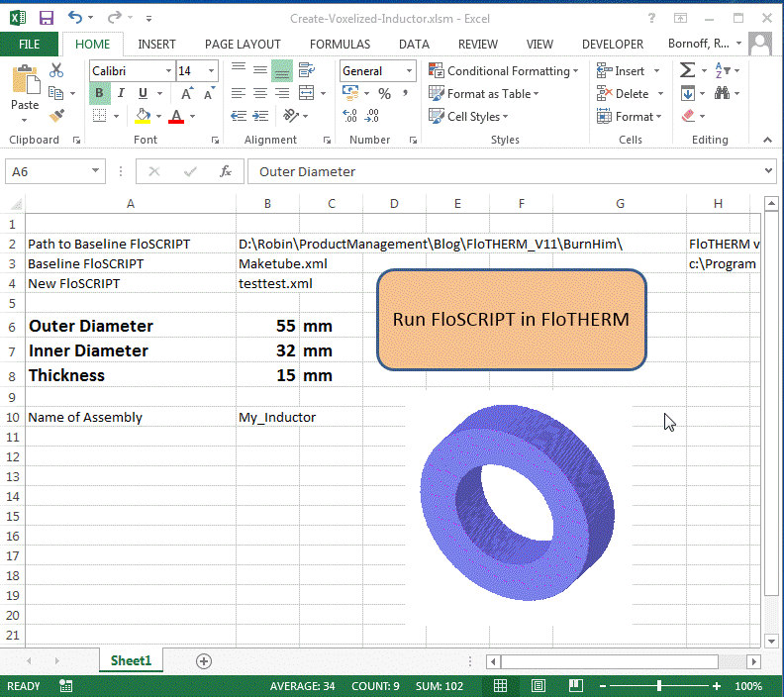Open the font size dropdown showing 14
Screen dimensions: 784x697
point(211,71)
